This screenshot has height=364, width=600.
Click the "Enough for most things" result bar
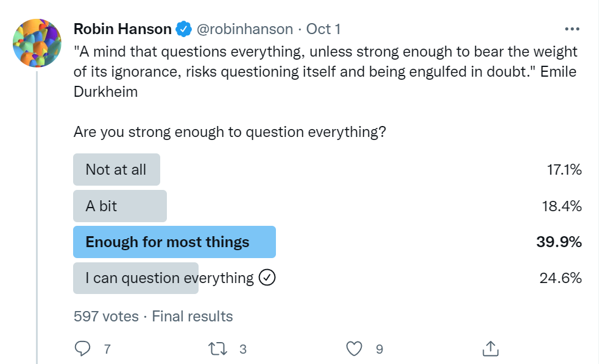click(174, 242)
